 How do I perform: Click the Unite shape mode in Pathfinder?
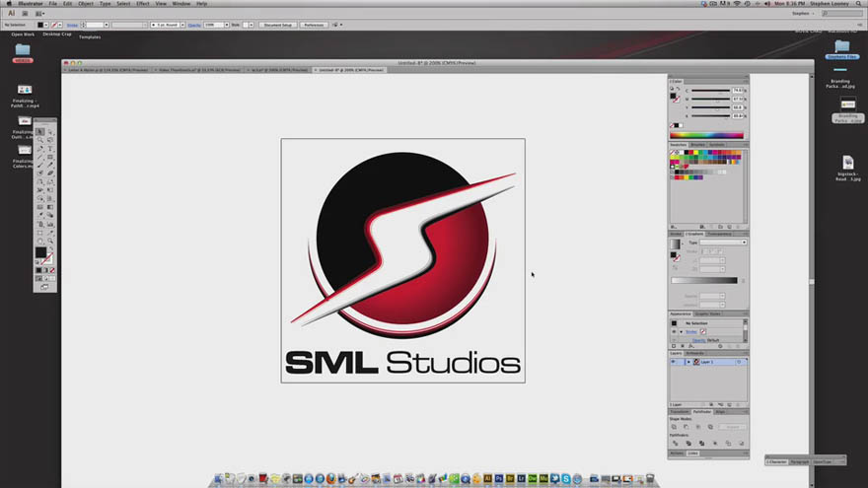click(674, 427)
